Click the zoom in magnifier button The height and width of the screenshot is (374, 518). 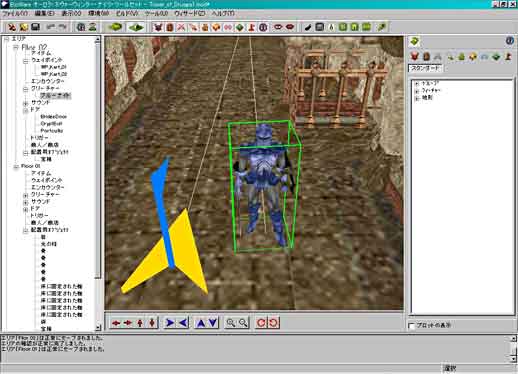(x=230, y=323)
